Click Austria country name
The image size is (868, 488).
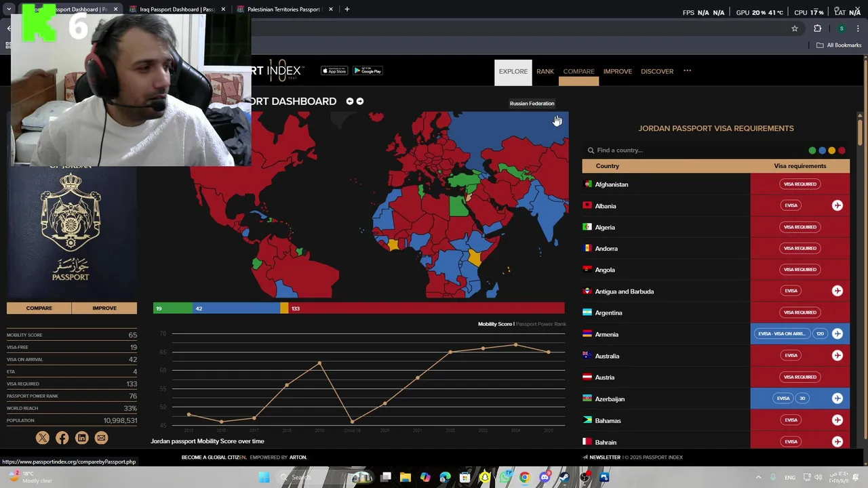(604, 377)
